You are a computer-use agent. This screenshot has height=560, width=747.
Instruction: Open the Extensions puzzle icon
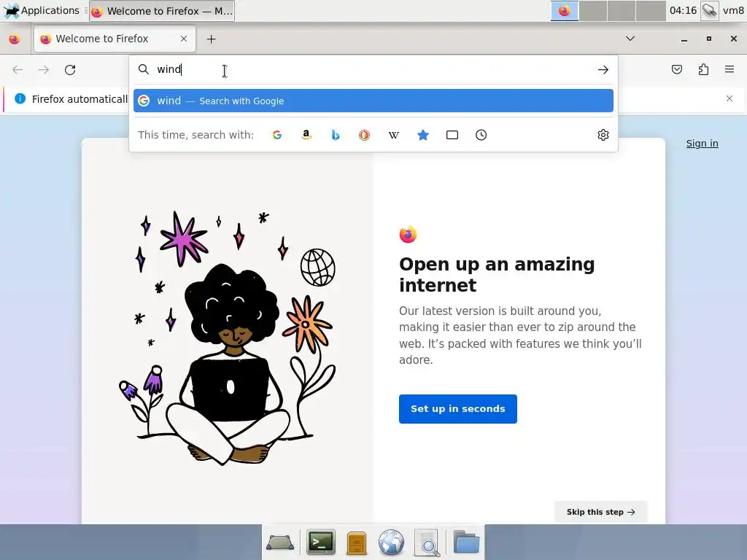click(x=703, y=69)
